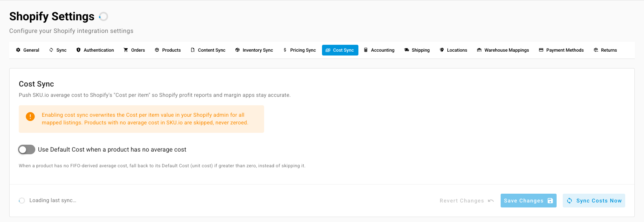Image resolution: width=644 pixels, height=222 pixels.
Task: Select the Products tab
Action: [168, 50]
